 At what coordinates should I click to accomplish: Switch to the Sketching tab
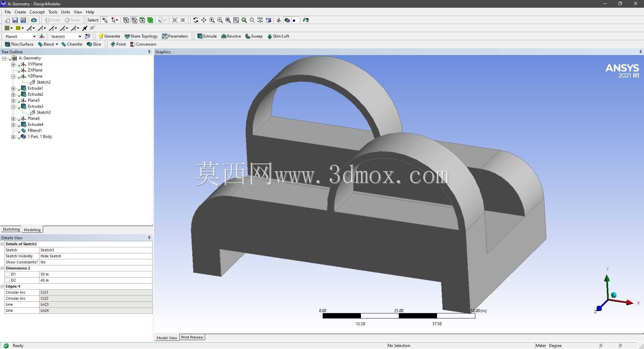tap(11, 230)
